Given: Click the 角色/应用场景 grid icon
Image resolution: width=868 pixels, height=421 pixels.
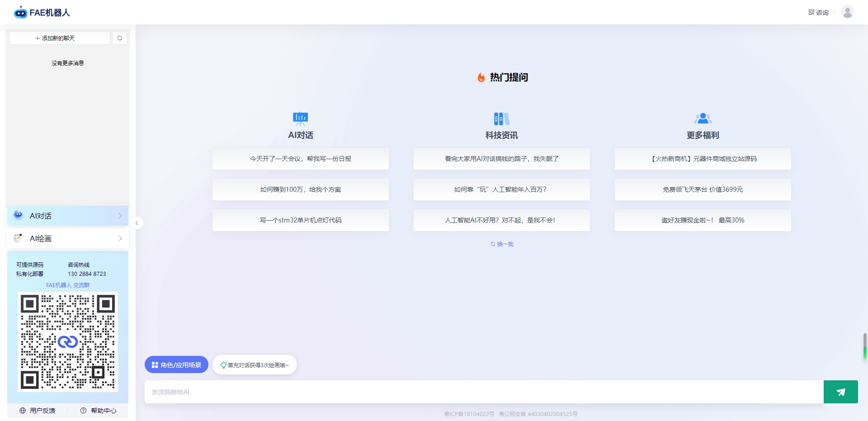Looking at the screenshot, I should point(156,364).
